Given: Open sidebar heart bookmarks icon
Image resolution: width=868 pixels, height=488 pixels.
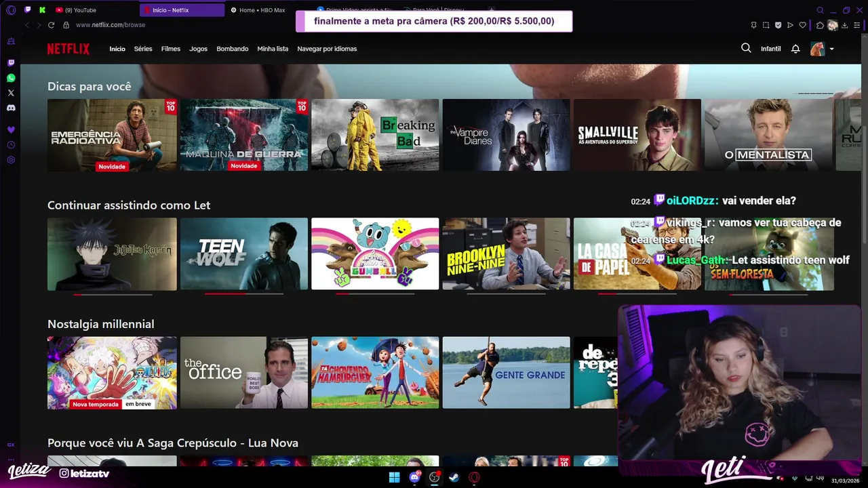Looking at the screenshot, I should pos(11,129).
